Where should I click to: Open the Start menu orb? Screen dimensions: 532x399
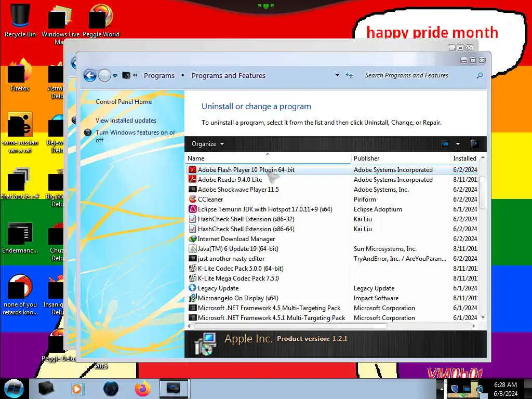(x=14, y=389)
